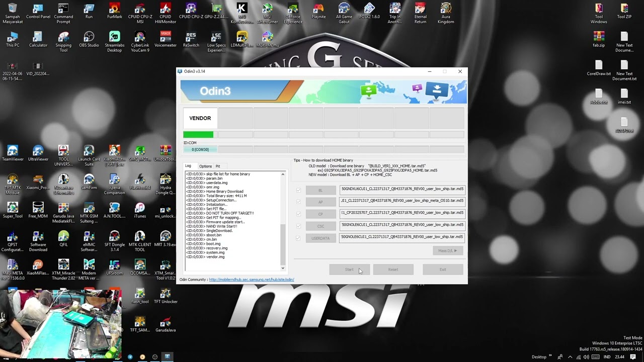644x362 pixels.
Task: Click log scrollbar down arrow
Action: pyautogui.click(x=283, y=268)
